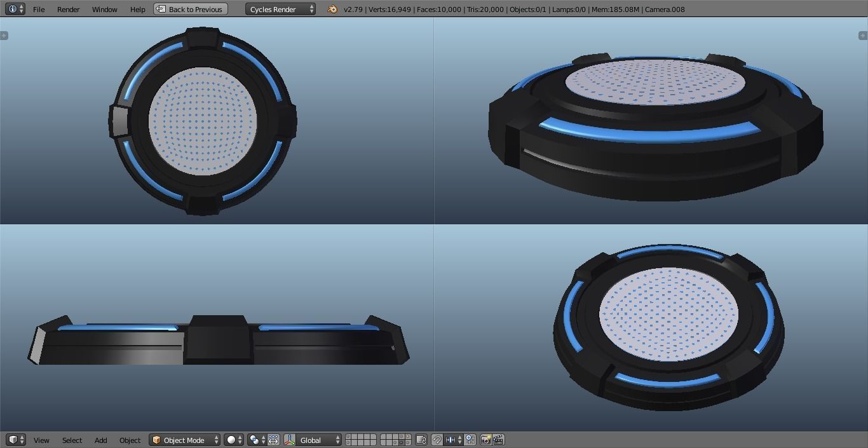Screen dimensions: 868x448
Task: Click the side view dark center block
Action: [218, 339]
